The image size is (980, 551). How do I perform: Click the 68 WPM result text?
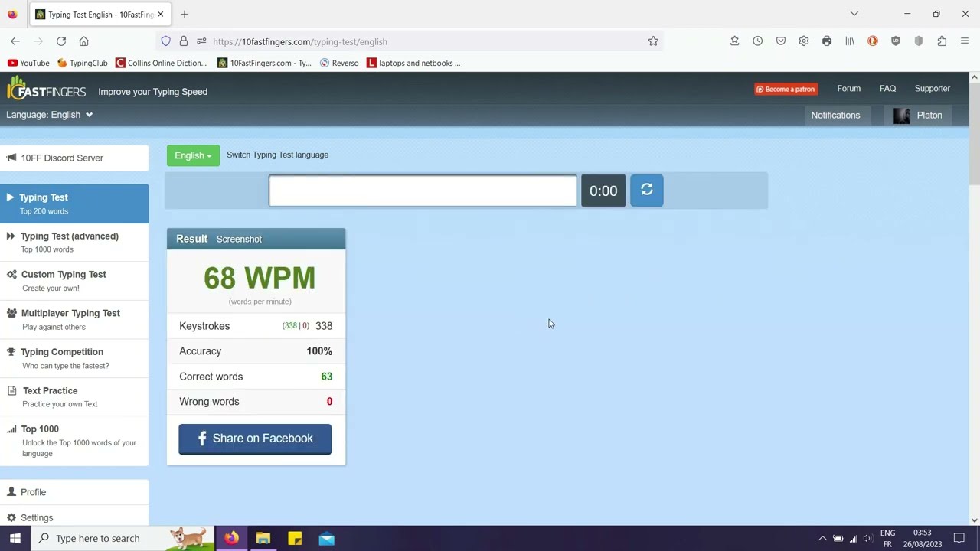[x=260, y=278]
